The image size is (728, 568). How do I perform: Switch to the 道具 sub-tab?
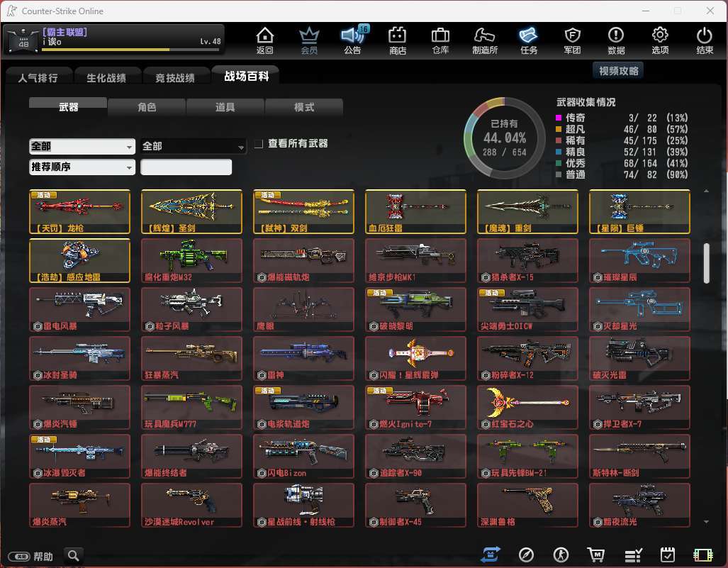[x=225, y=107]
